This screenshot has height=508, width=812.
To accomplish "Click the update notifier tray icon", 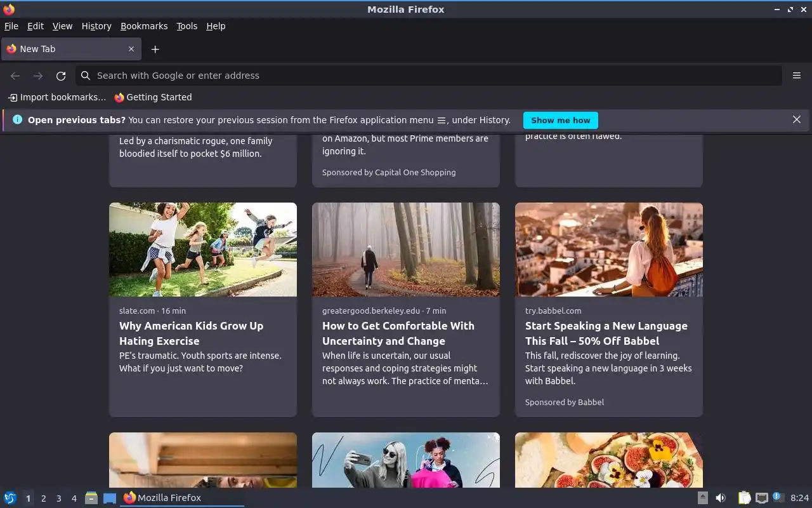I will 778,497.
